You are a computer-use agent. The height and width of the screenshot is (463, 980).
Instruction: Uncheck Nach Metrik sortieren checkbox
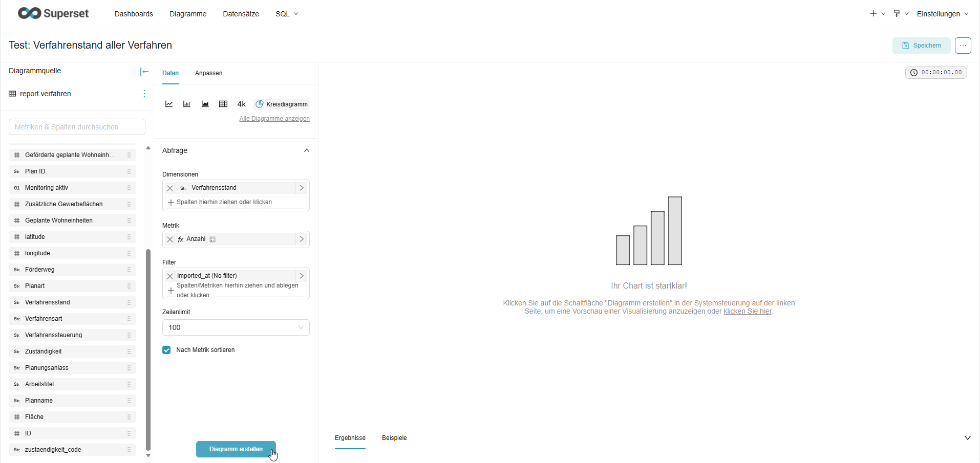166,350
